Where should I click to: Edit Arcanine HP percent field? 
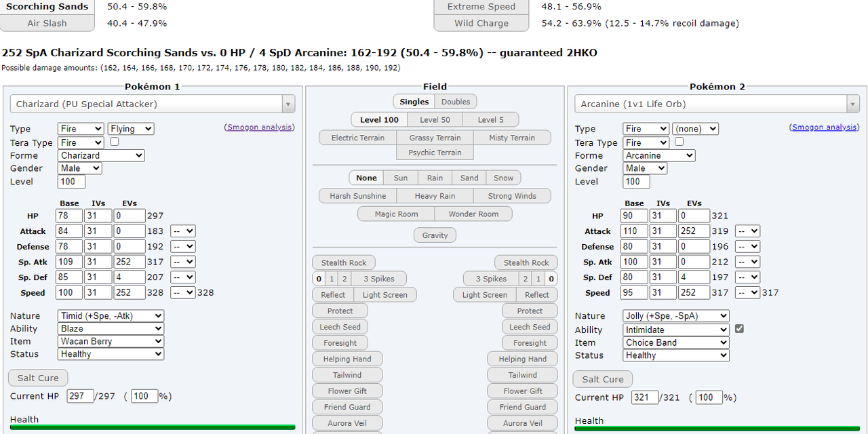[x=709, y=397]
